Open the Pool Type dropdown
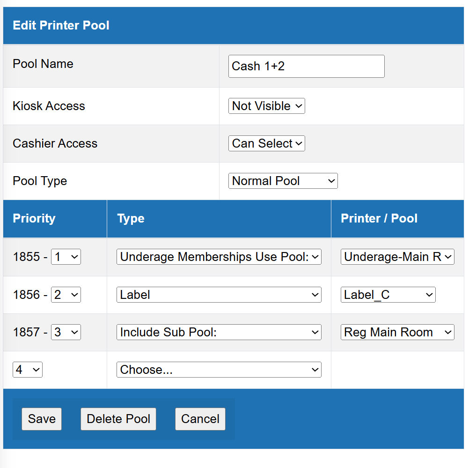This screenshot has width=476, height=468. click(x=283, y=181)
